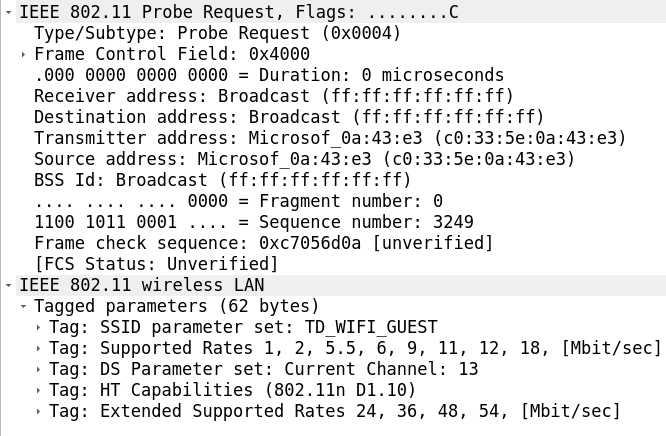Expand the Frame Control Field arrow
Screen dimensions: 666x436
click(x=23, y=54)
